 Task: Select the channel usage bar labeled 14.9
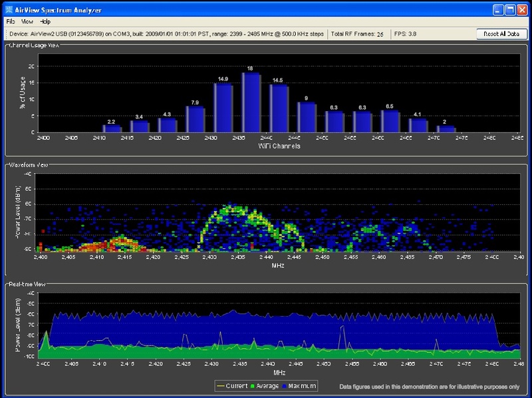coord(223,108)
